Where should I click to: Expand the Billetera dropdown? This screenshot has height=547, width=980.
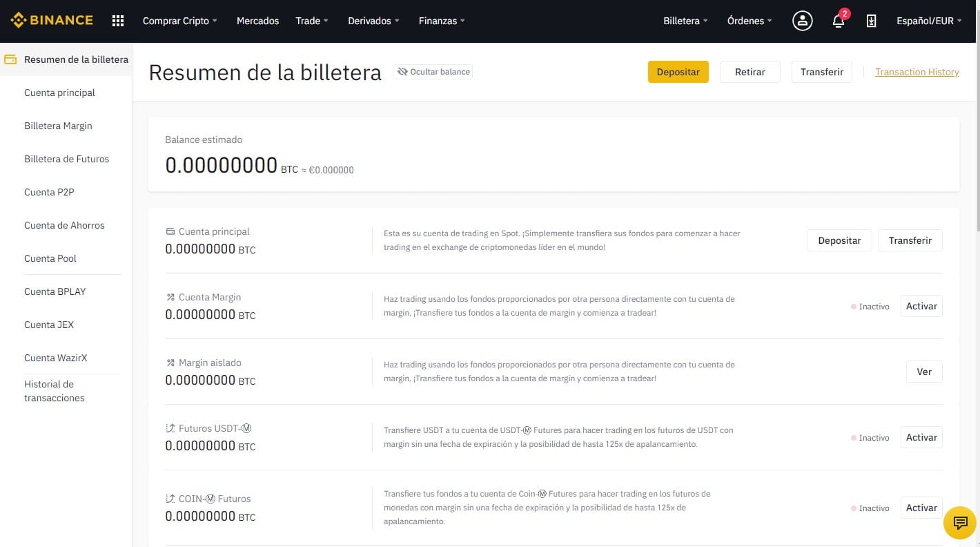[x=685, y=21]
